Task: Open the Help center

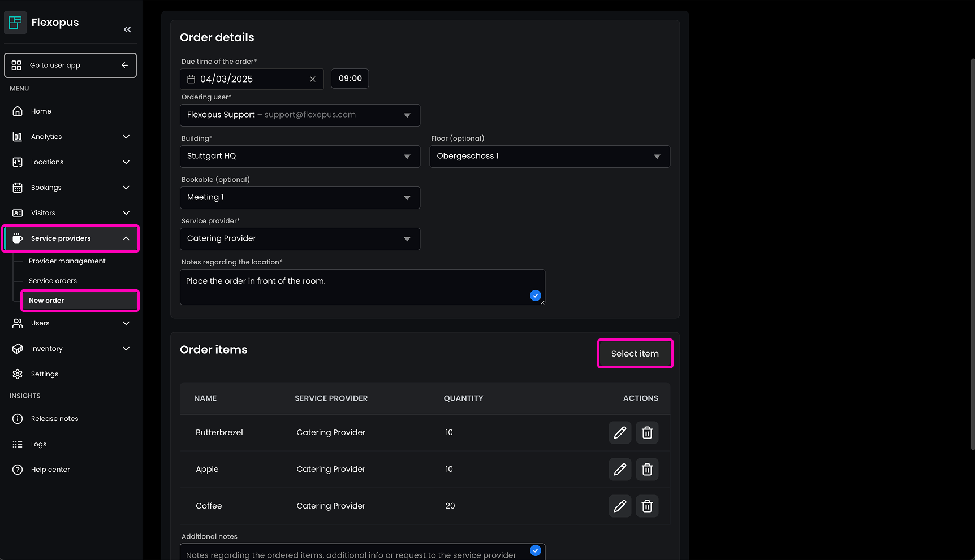Action: point(50,470)
